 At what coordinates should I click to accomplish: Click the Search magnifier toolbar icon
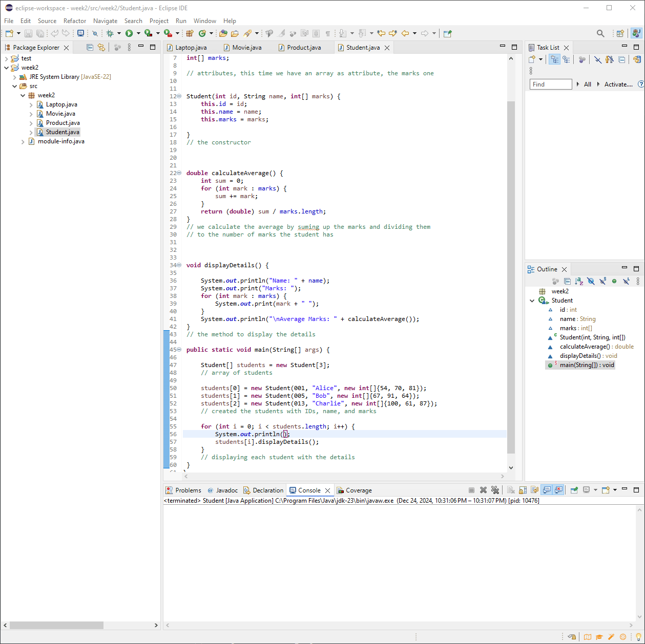[x=600, y=33]
